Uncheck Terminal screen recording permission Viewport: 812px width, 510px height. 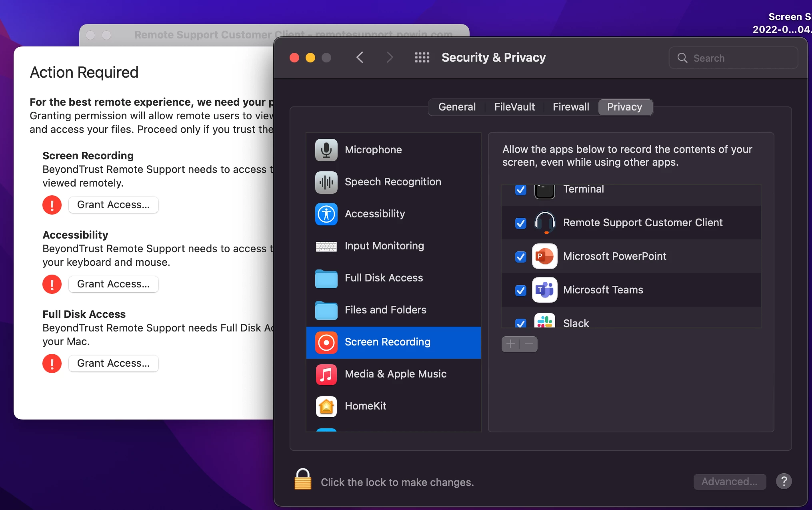(520, 190)
